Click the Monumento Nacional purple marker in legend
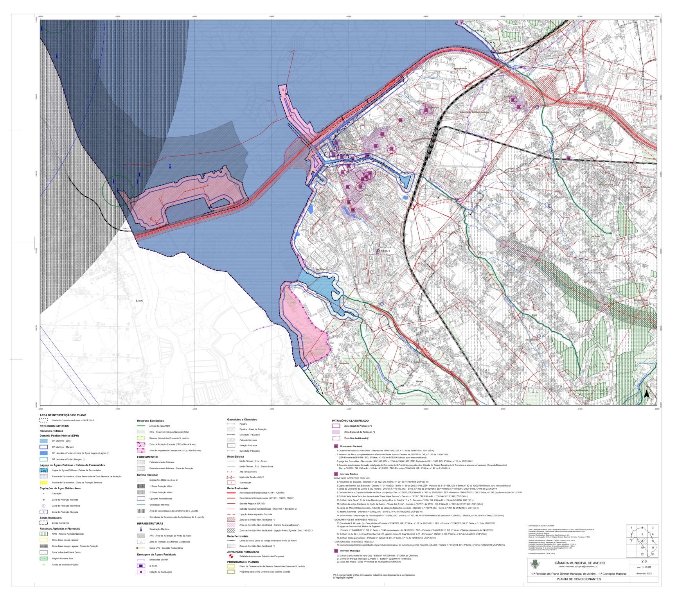The image size is (678, 616). pyautogui.click(x=336, y=446)
